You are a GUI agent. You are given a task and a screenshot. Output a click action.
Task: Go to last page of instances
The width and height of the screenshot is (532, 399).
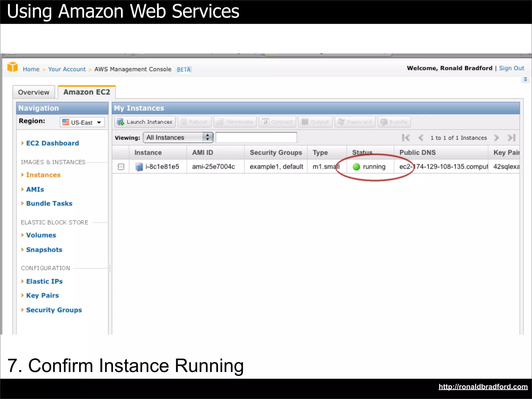[x=511, y=138]
